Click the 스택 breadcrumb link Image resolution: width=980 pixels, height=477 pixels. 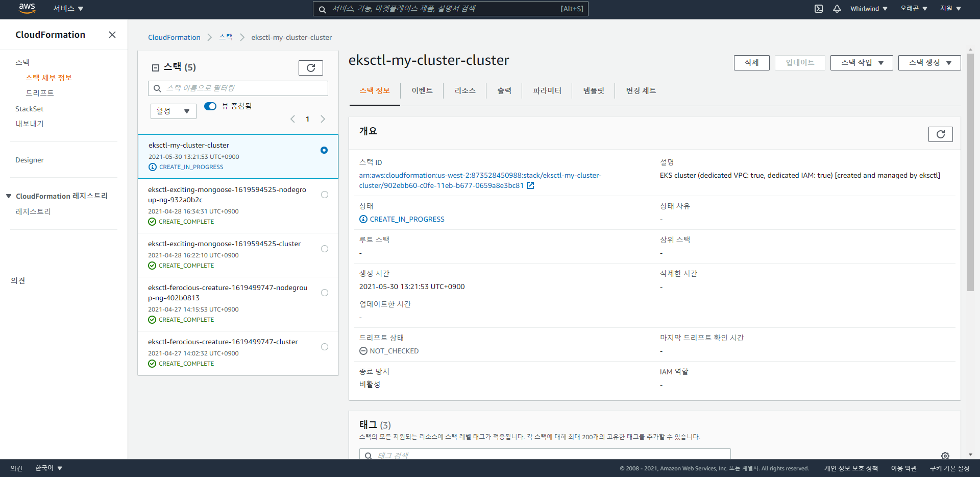click(x=226, y=37)
